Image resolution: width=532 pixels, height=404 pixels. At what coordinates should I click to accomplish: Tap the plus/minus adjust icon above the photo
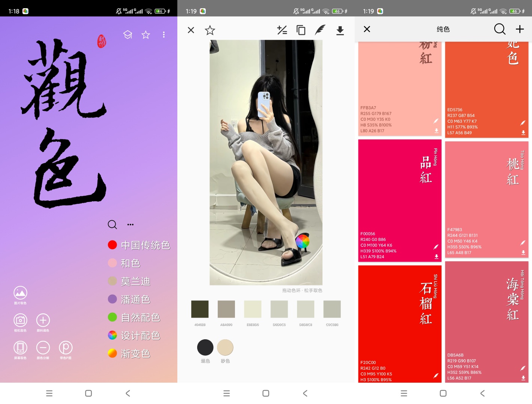point(282,30)
